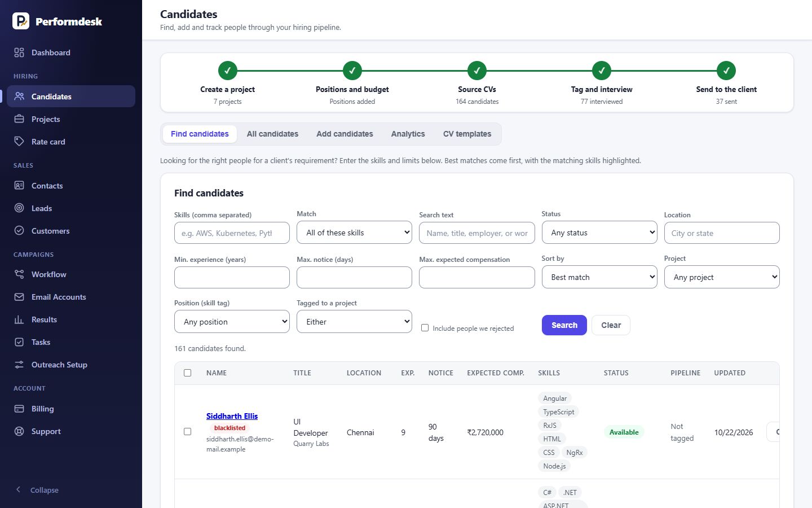This screenshot has height=508, width=812.
Task: Click the 'Create a project' step circle
Action: click(228, 71)
